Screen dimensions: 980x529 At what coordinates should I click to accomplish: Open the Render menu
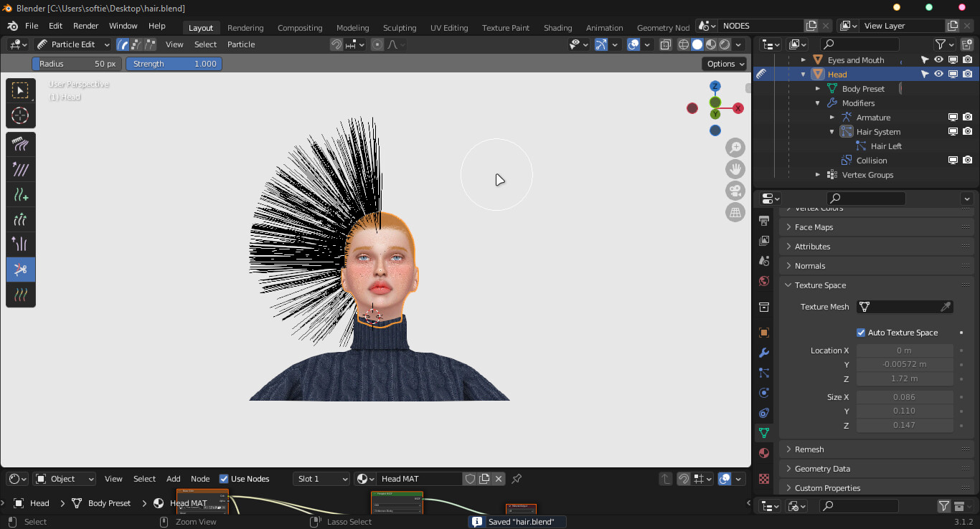86,26
